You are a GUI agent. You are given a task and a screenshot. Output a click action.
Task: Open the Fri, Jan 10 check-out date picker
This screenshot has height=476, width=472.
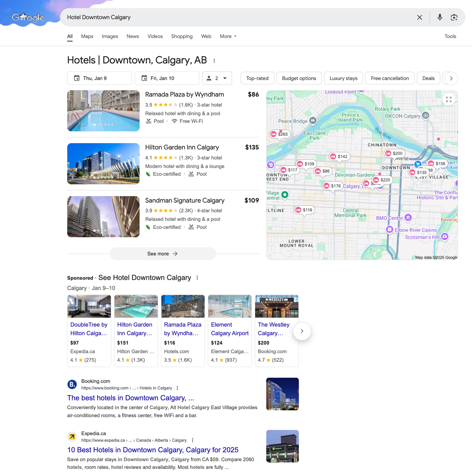pos(167,78)
